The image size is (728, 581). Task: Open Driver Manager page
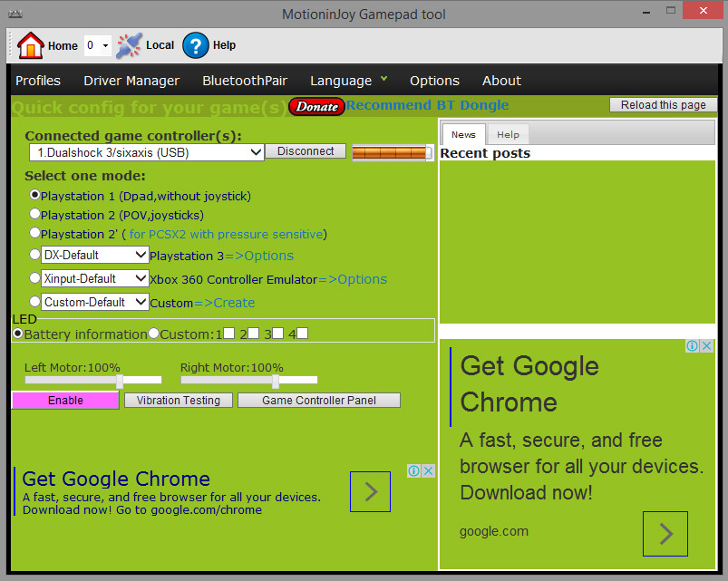tap(131, 81)
